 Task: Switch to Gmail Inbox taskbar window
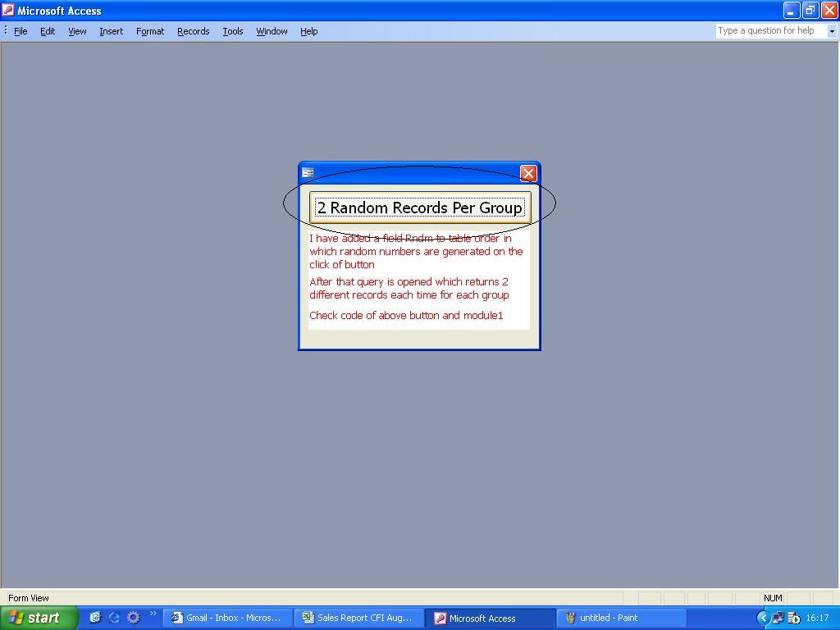tap(227, 618)
